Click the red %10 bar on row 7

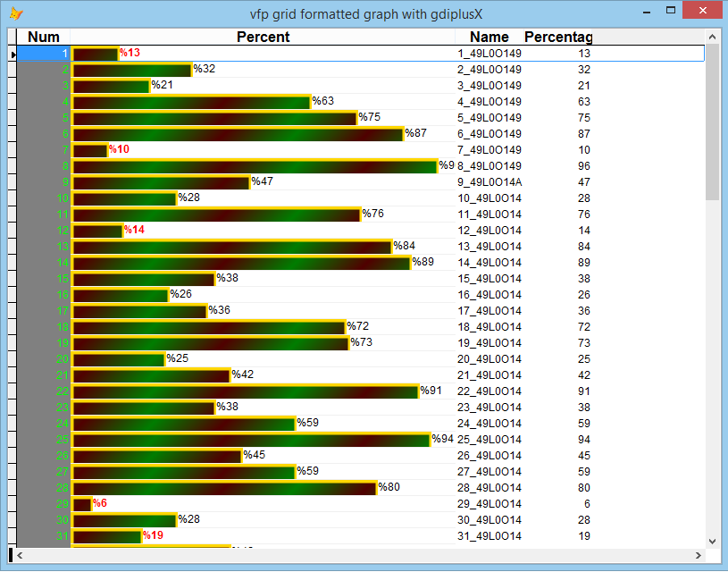tap(89, 149)
